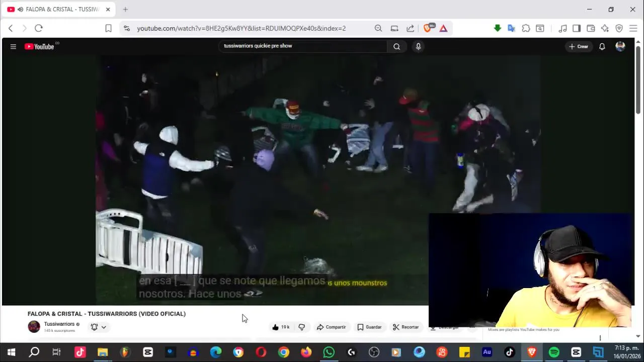The height and width of the screenshot is (362, 644).
Task: Open Opera browser from taskbar
Action: click(261, 352)
